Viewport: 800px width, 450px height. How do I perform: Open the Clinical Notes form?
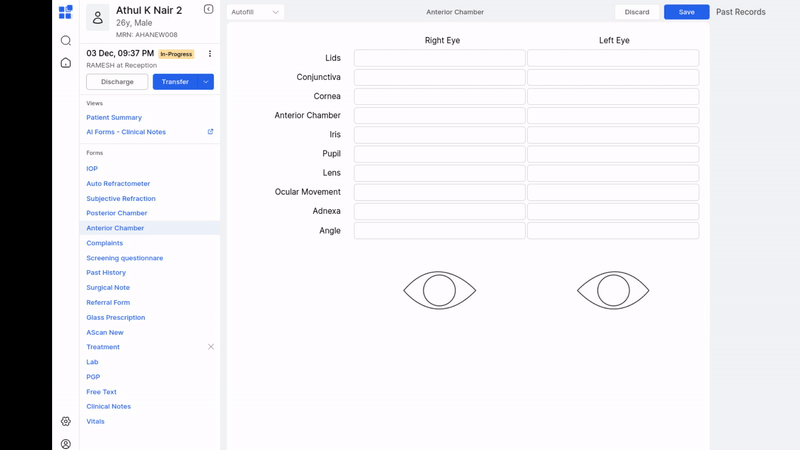[x=108, y=406]
